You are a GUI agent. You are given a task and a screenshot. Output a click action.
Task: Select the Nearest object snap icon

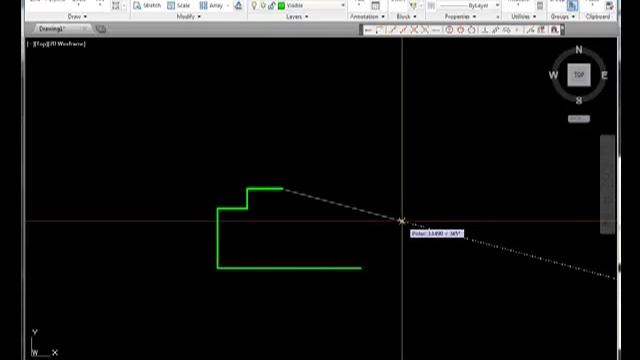pyautogui.click(x=530, y=30)
